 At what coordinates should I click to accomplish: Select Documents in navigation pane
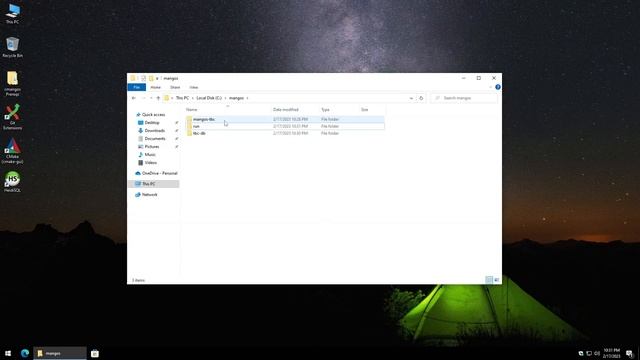pos(155,139)
